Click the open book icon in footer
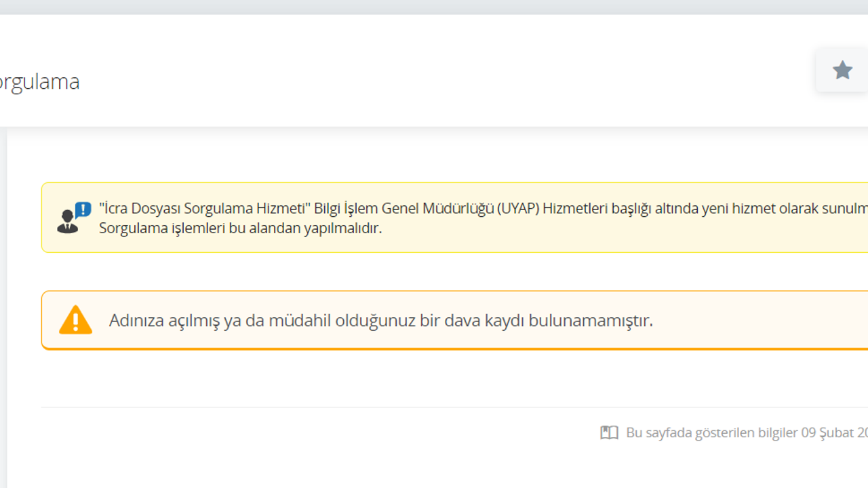Screen dimensions: 868x488 point(609,432)
